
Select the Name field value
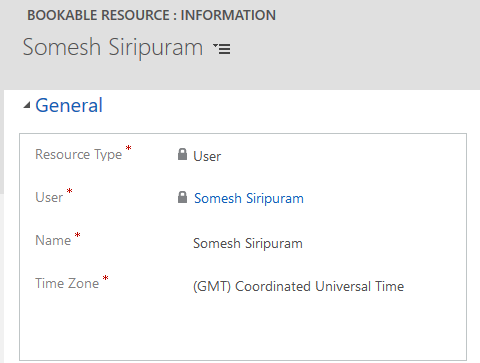(x=248, y=243)
